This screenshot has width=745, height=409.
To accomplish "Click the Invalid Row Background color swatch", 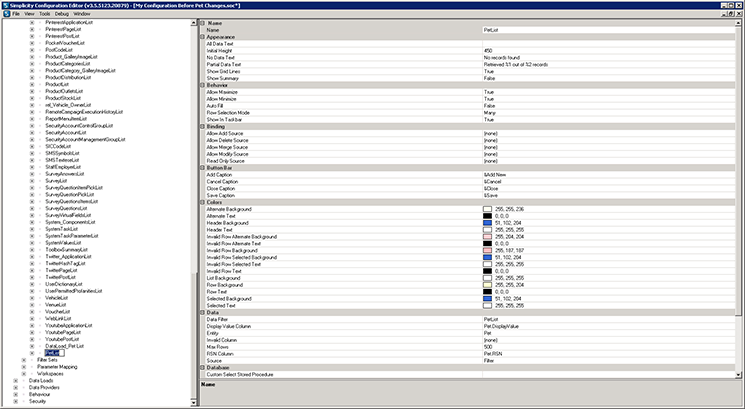I will tap(487, 250).
